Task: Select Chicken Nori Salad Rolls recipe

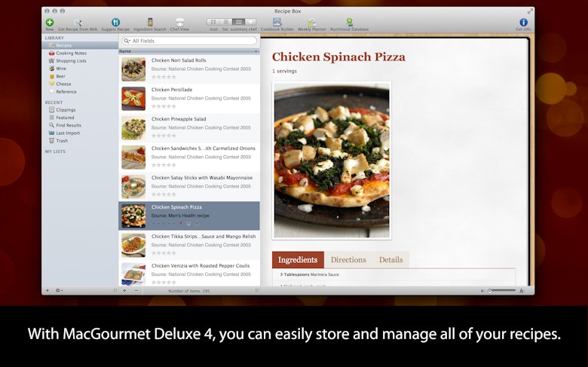Action: pos(189,69)
